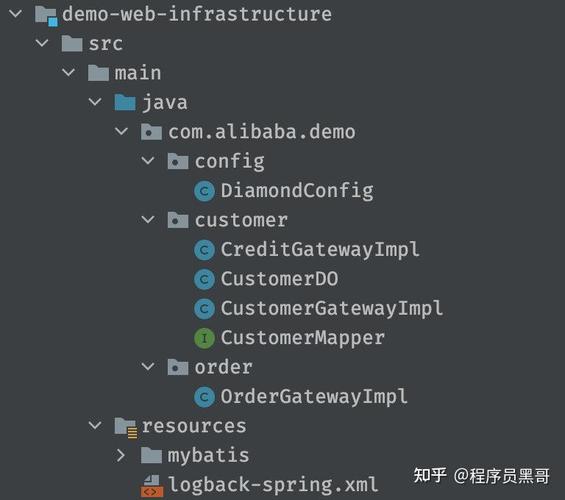Collapse the src folder
This screenshot has height=500, width=565.
(42, 43)
